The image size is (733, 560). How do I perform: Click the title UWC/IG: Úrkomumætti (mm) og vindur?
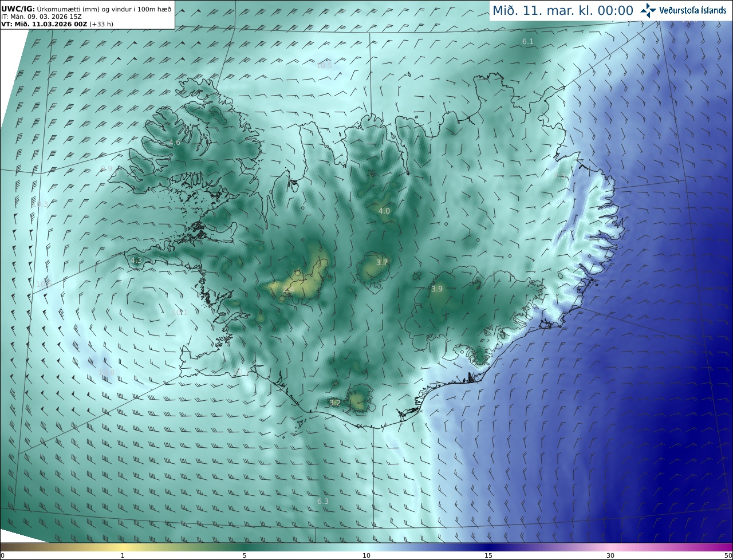click(86, 9)
